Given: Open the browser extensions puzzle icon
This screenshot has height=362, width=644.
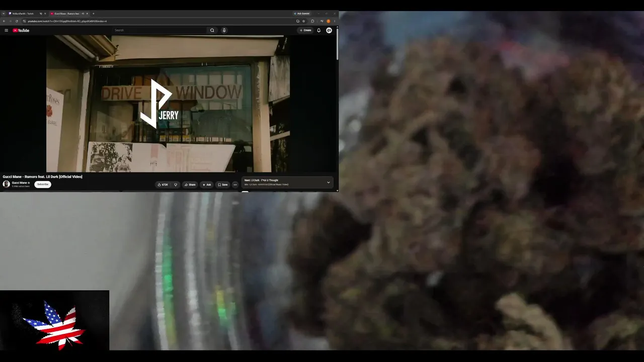Looking at the screenshot, I should pyautogui.click(x=312, y=21).
